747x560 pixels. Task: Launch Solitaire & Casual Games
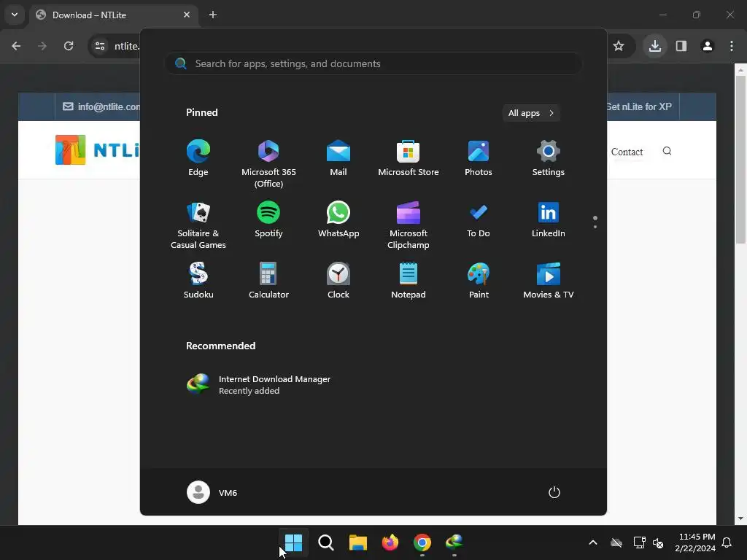click(x=198, y=225)
